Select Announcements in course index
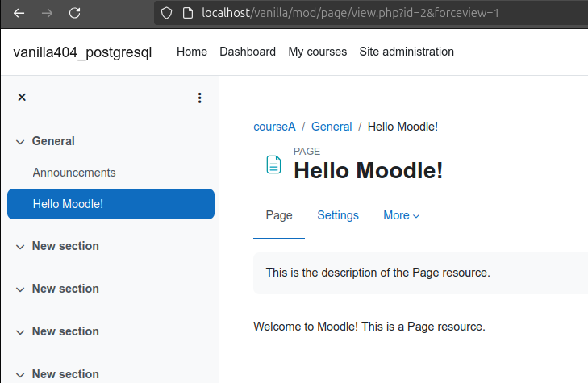This screenshot has height=383, width=588. coord(74,173)
